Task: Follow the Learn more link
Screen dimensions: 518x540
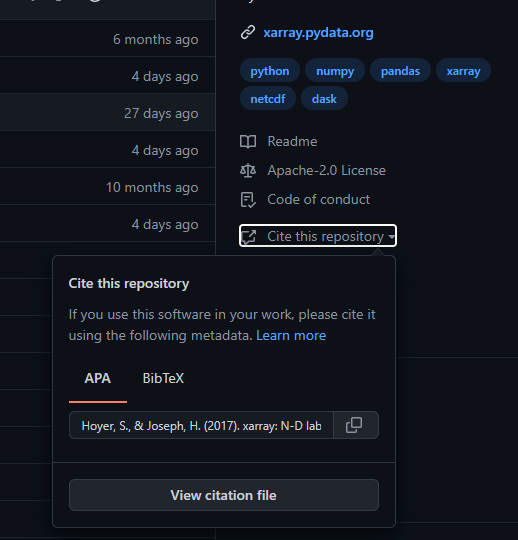Action: coord(291,335)
